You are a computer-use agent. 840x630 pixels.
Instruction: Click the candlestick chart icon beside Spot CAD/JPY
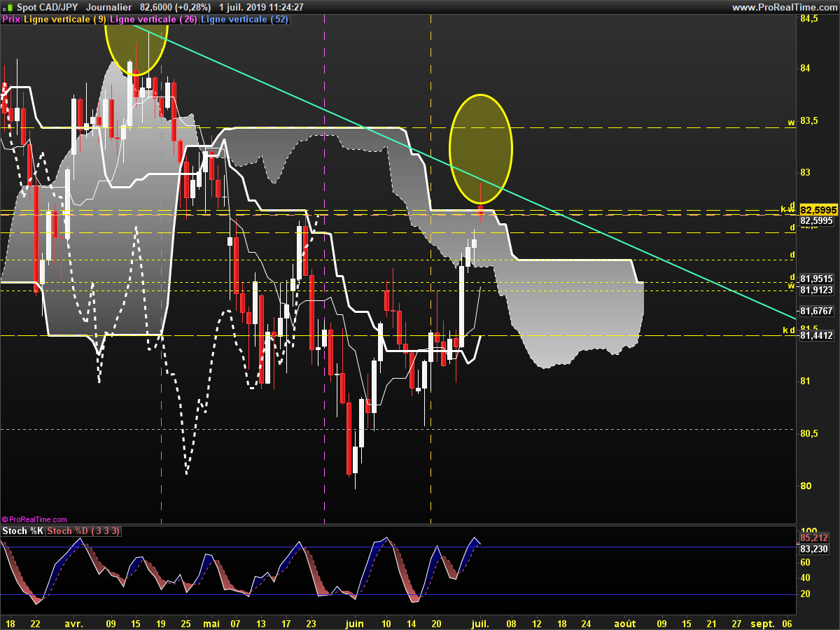tap(8, 7)
